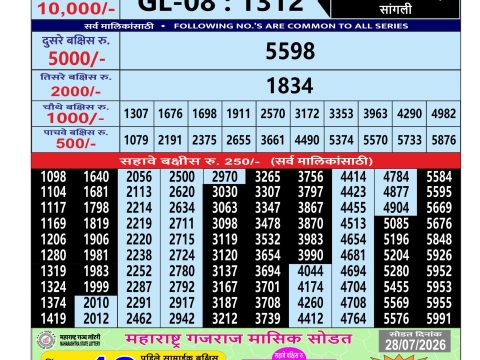Click the 10,000/- prize amount at top
The image size is (480, 360).
pyautogui.click(x=76, y=8)
